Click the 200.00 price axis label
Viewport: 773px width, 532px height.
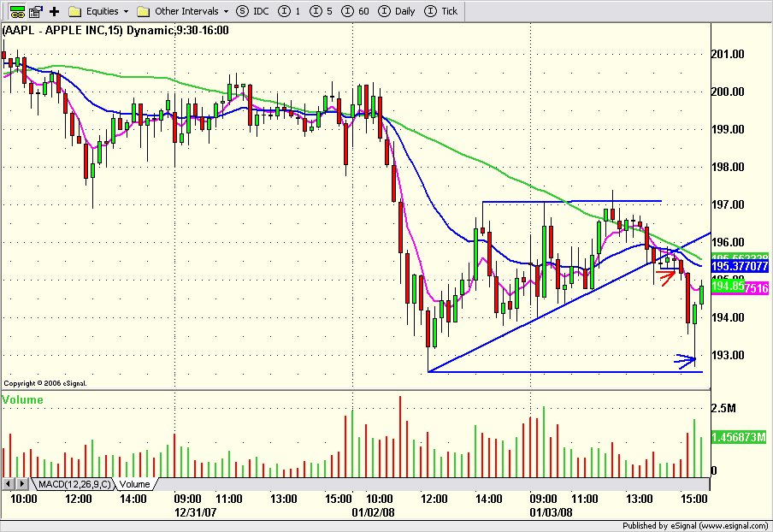(x=729, y=92)
